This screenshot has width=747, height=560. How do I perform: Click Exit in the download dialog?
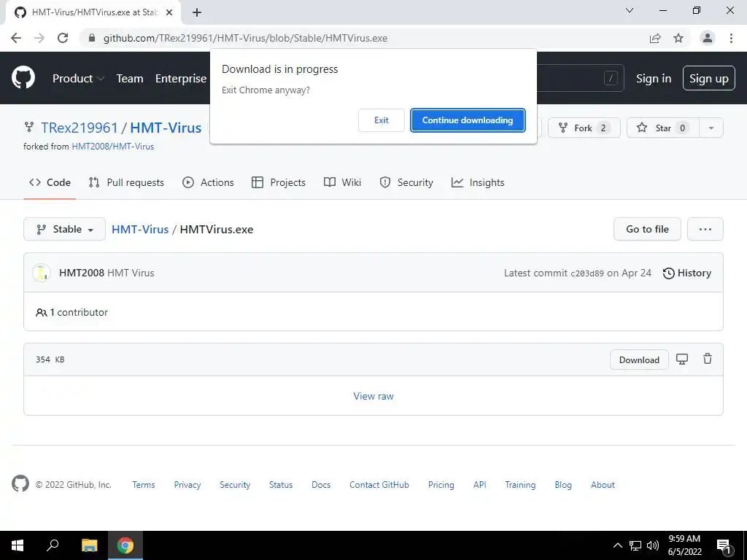coord(381,120)
